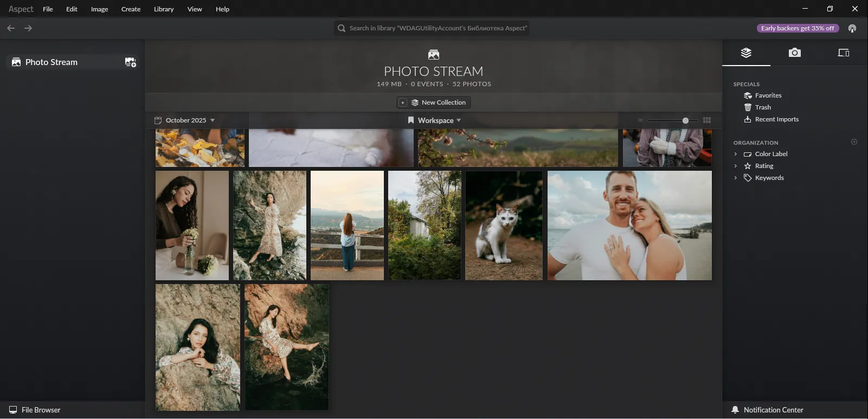The width and height of the screenshot is (868, 419).
Task: Add a new organization item with plus icon
Action: pos(854,142)
